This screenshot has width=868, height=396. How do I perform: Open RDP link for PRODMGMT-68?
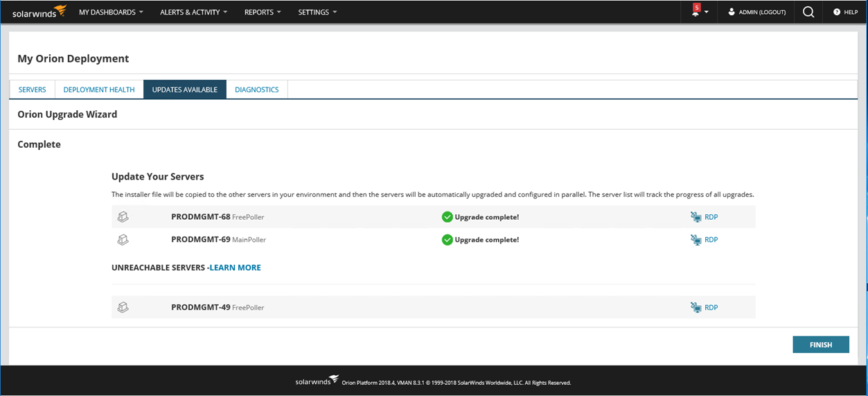point(711,217)
